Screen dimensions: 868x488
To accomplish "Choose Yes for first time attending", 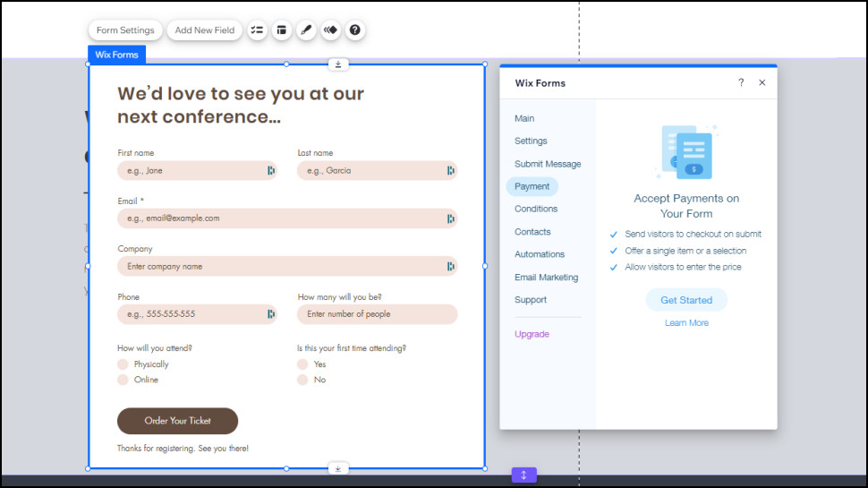I will click(x=303, y=364).
